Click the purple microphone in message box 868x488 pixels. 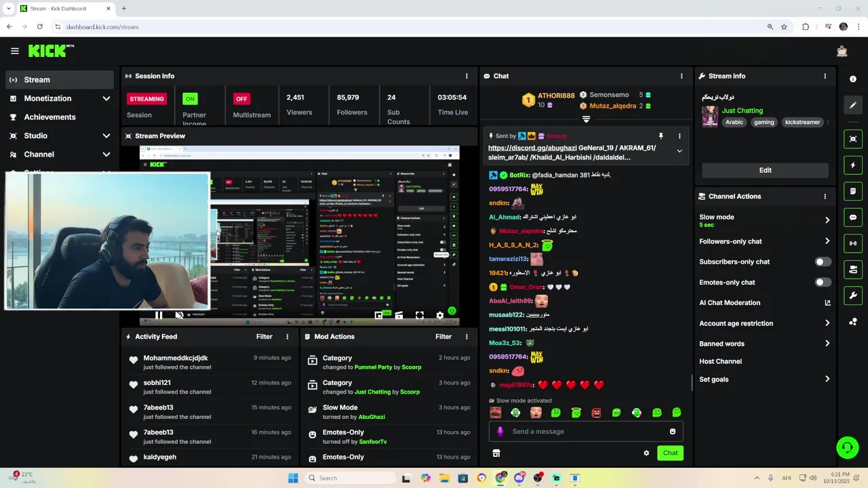pos(500,431)
